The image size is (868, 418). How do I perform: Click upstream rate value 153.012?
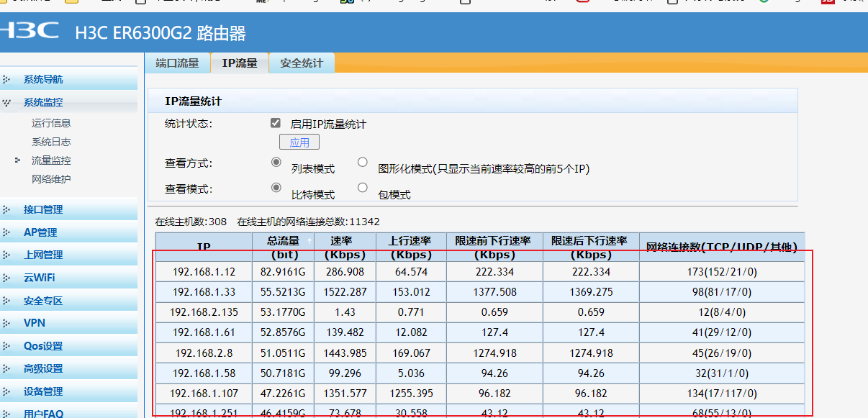click(x=411, y=292)
